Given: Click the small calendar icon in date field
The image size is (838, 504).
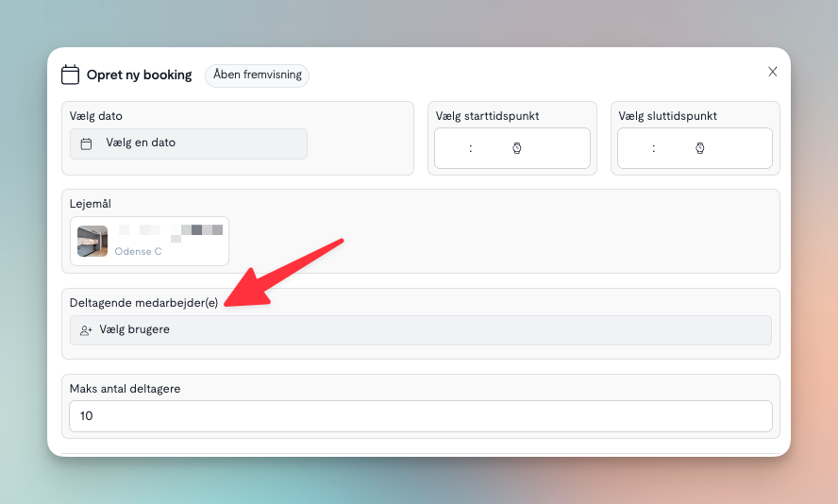Looking at the screenshot, I should click(x=86, y=143).
